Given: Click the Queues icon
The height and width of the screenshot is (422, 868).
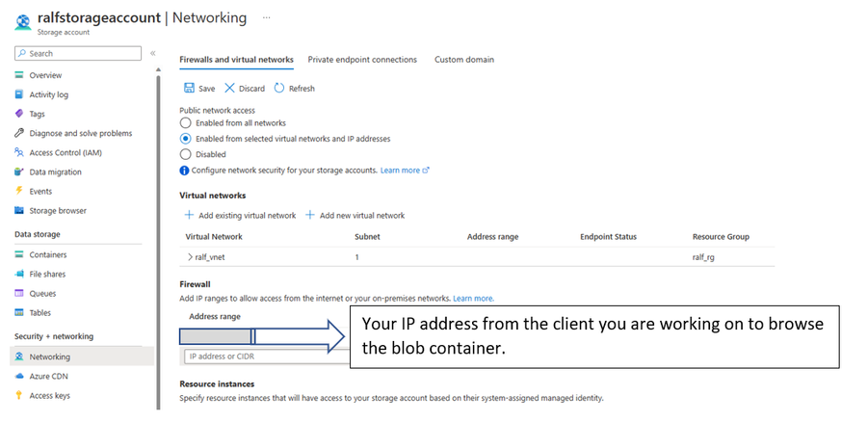Looking at the screenshot, I should (19, 294).
